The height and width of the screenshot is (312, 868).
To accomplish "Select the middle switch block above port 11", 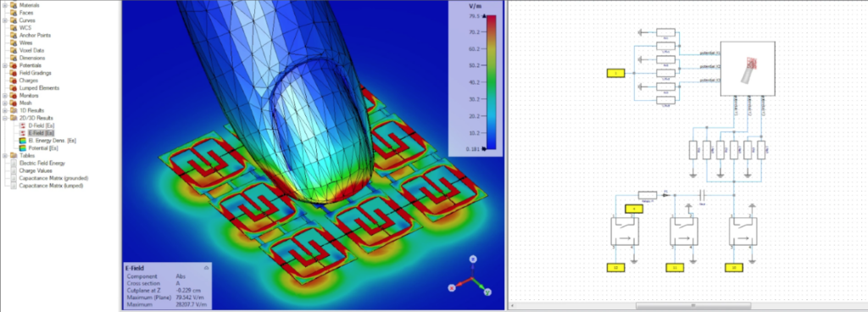I will pos(685,231).
